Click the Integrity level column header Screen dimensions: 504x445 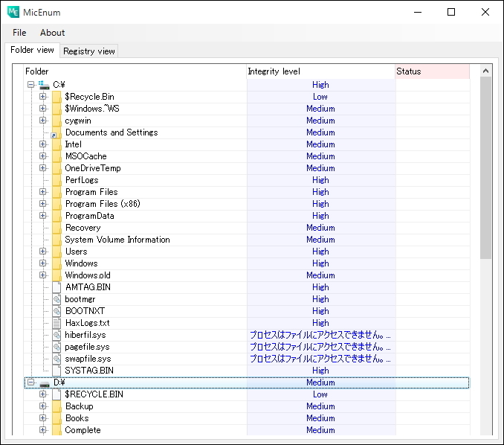320,71
